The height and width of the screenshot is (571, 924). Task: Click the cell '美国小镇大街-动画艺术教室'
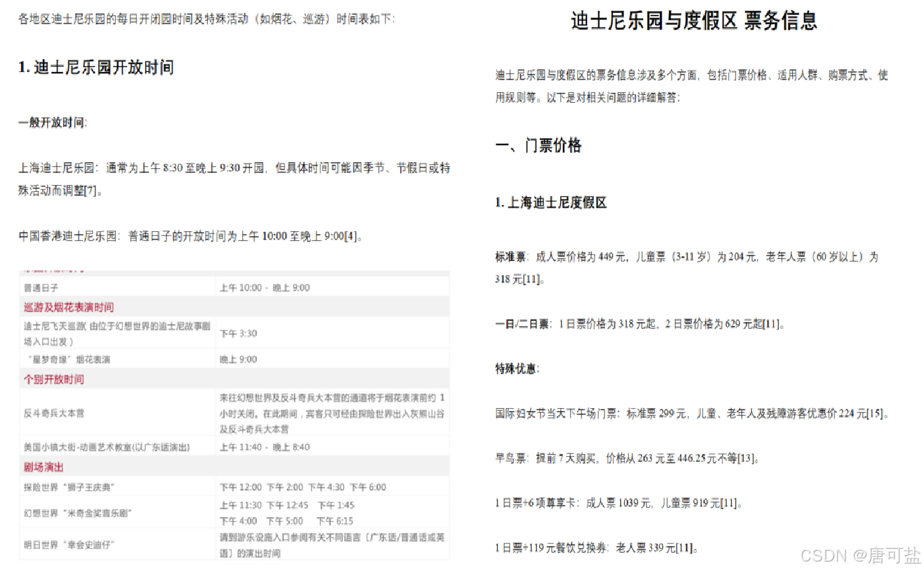pyautogui.click(x=106, y=447)
